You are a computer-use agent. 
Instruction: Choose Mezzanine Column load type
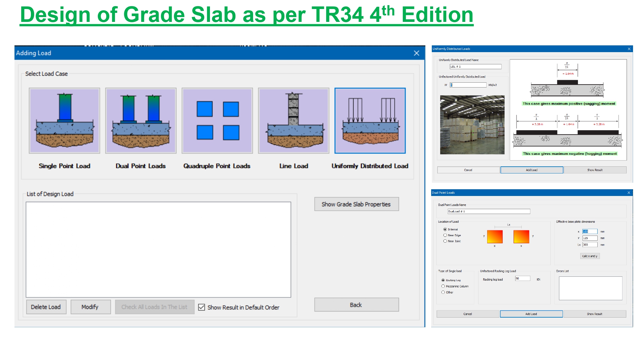click(443, 286)
